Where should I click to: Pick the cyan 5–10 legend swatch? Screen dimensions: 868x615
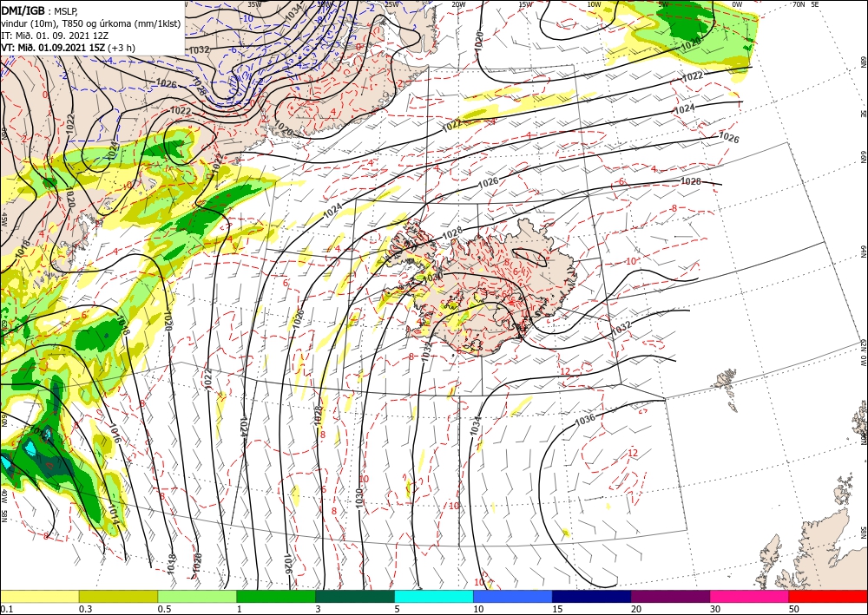click(434, 596)
